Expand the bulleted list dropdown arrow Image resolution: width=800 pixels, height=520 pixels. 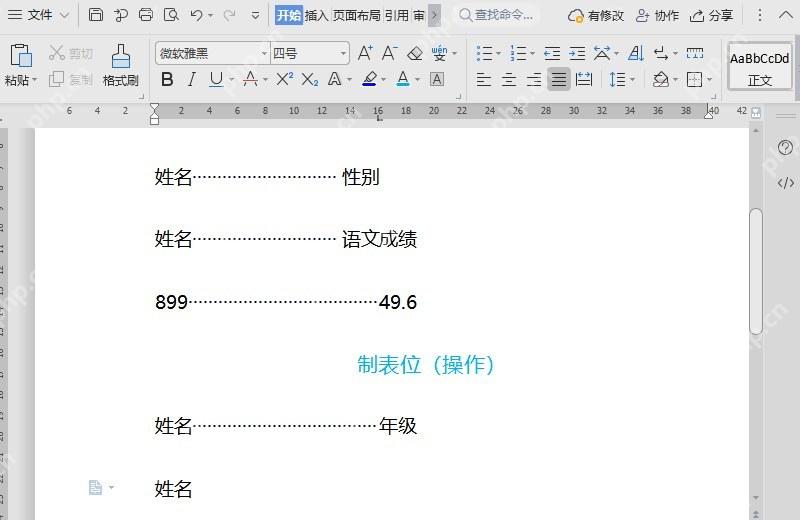point(498,53)
